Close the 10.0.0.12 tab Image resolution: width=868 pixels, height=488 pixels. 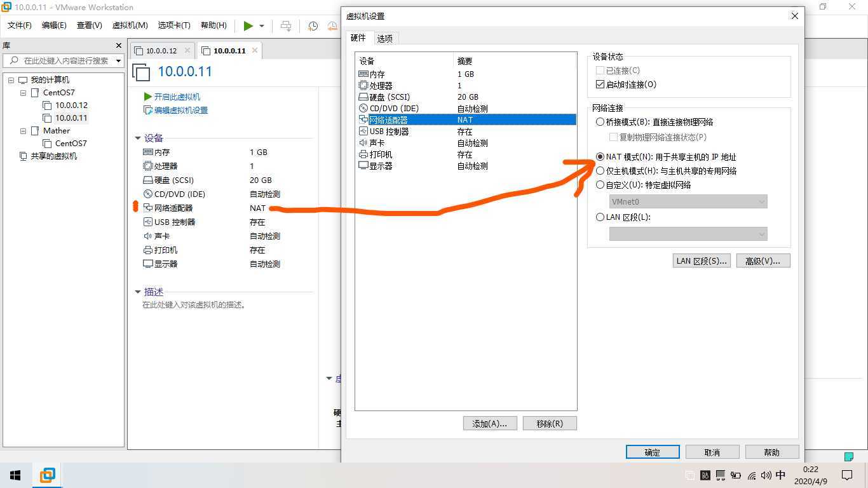tap(187, 50)
